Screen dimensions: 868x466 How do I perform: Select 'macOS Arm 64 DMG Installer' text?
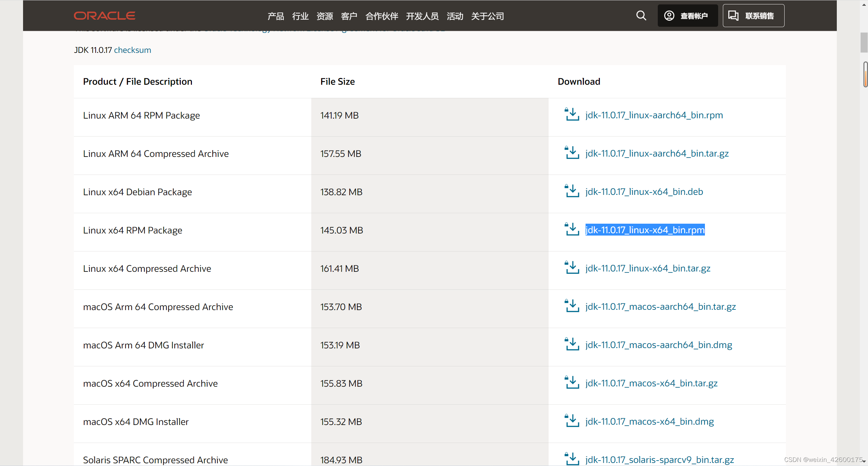click(x=143, y=345)
